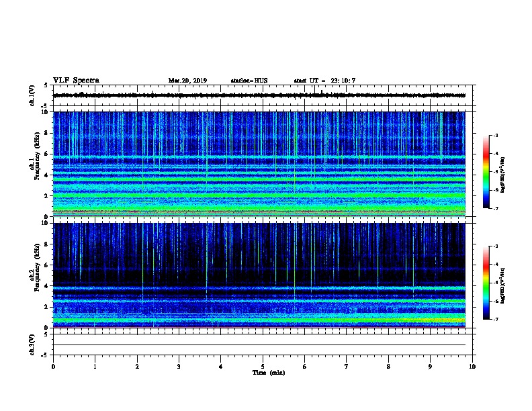
Task: Click the time axis tick label "7"
Action: click(347, 367)
